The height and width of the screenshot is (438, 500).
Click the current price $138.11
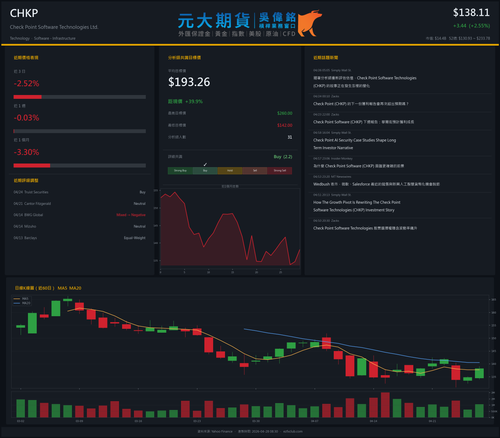click(471, 13)
